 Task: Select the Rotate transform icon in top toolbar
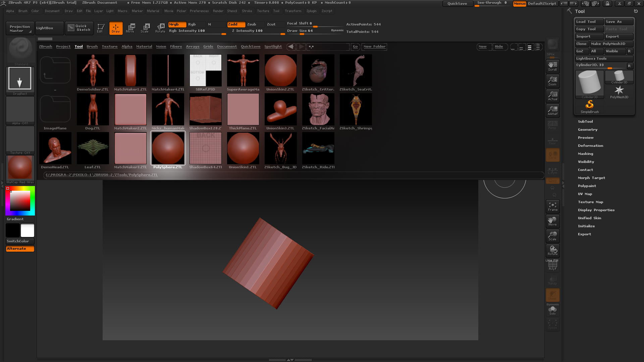click(x=160, y=28)
